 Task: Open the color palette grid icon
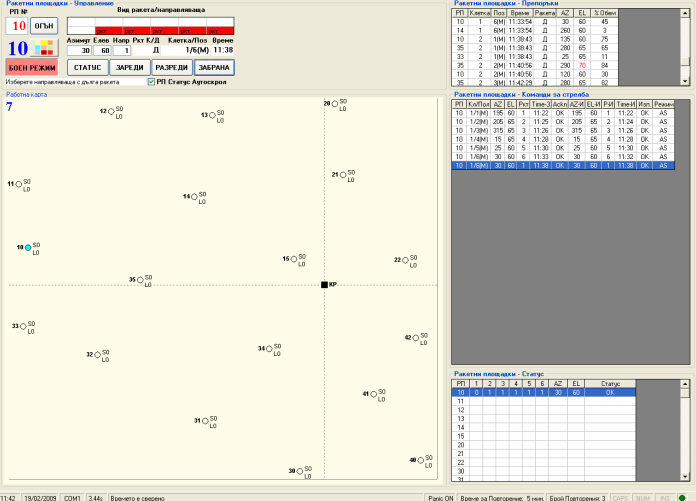click(43, 48)
